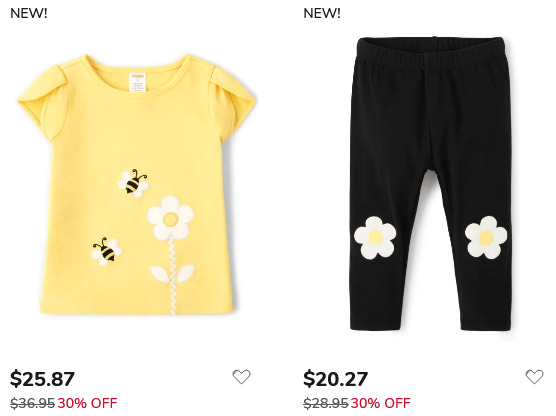Click 30% OFF label under black leggings

pos(380,403)
